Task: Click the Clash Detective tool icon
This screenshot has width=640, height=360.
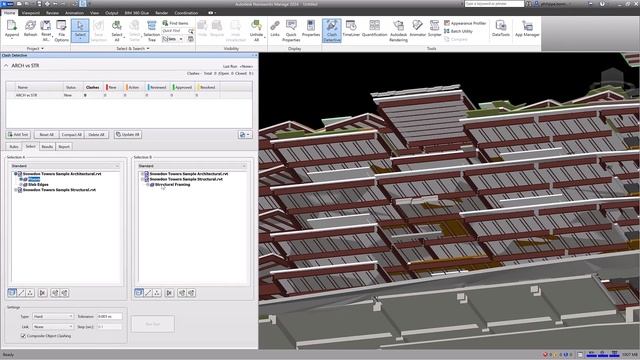Action: tap(331, 31)
